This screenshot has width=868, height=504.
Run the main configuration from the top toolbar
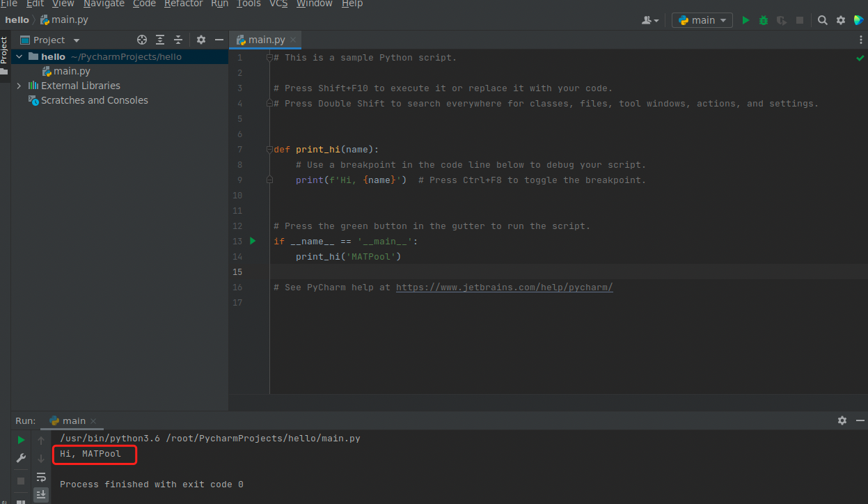click(745, 20)
